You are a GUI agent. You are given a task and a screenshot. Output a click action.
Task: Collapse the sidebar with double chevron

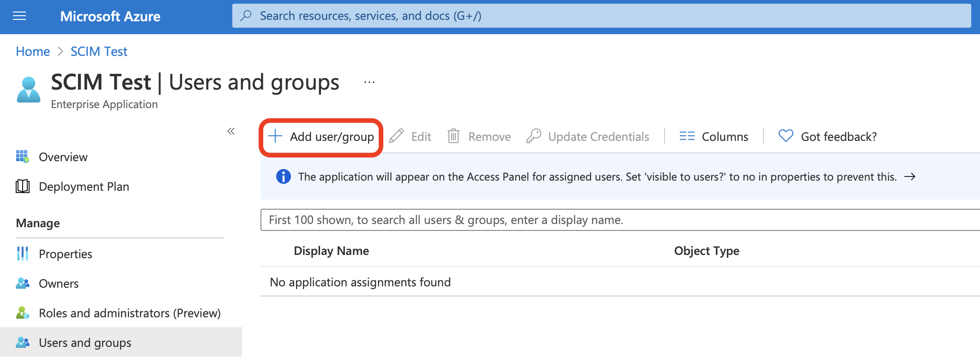pyautogui.click(x=231, y=131)
